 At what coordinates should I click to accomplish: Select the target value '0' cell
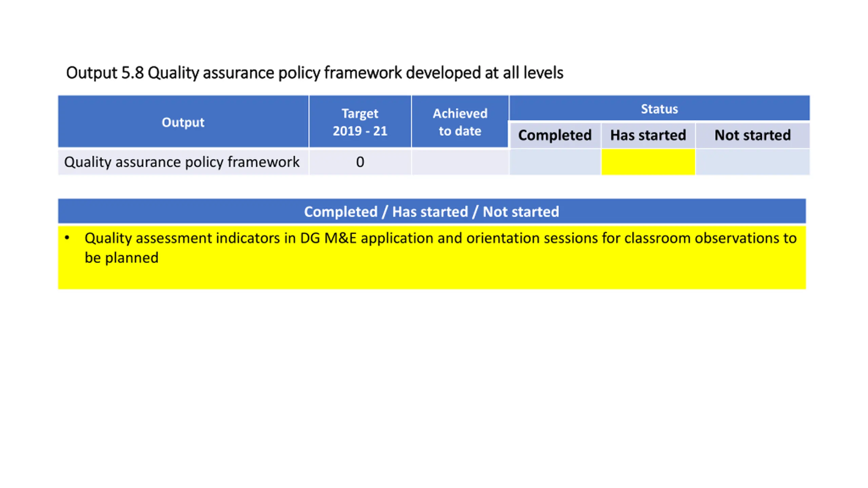pyautogui.click(x=360, y=162)
